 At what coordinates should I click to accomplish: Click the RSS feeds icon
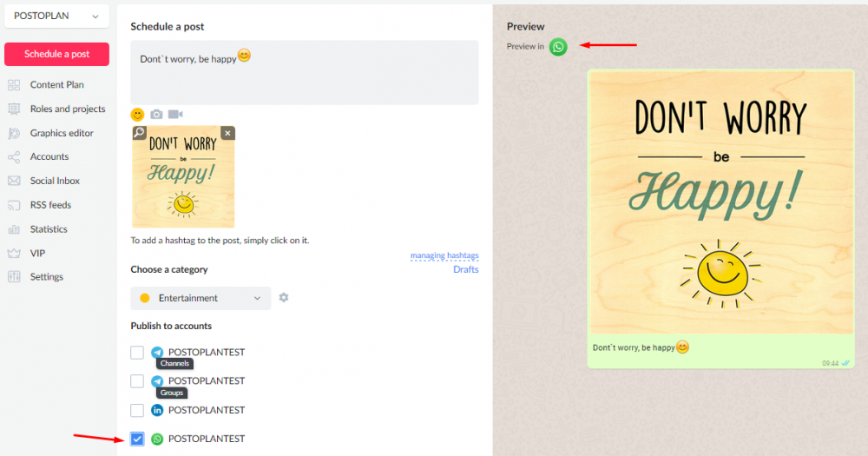click(14, 205)
